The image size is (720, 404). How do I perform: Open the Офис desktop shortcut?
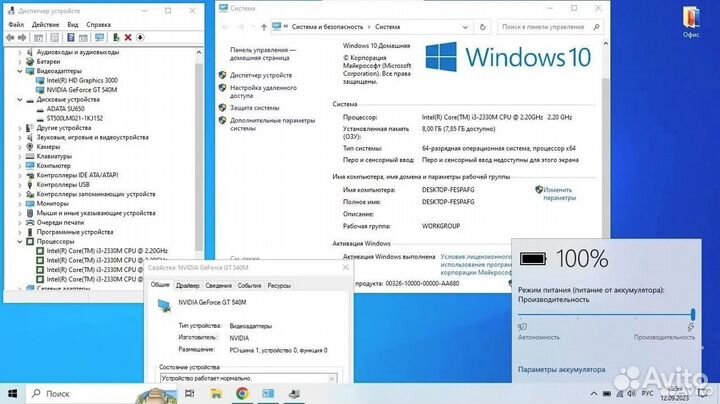(x=691, y=22)
